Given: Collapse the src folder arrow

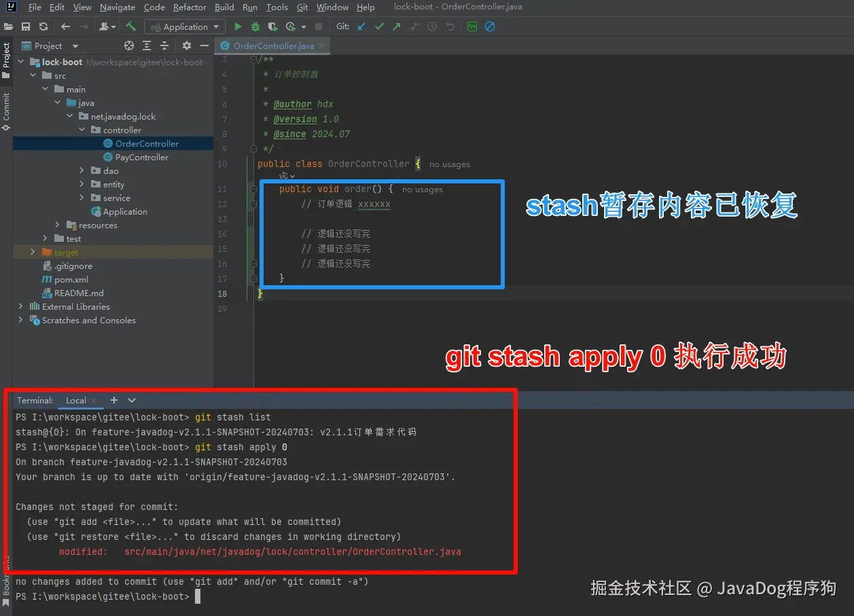Looking at the screenshot, I should (33, 75).
